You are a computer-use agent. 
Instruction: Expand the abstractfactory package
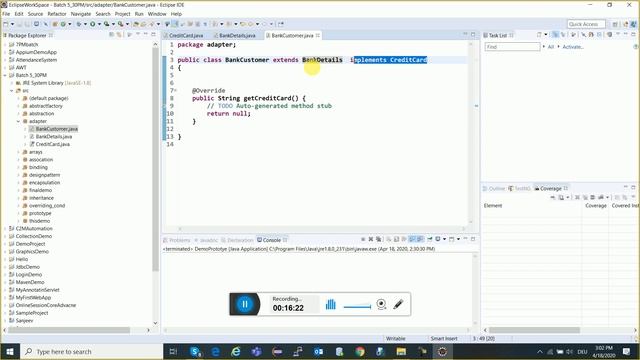click(x=18, y=106)
